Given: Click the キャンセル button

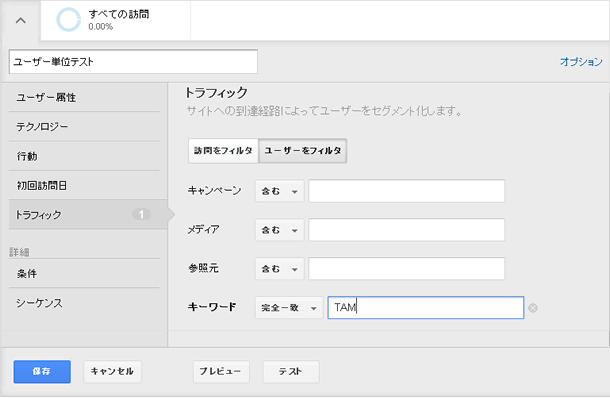Looking at the screenshot, I should click(x=112, y=372).
